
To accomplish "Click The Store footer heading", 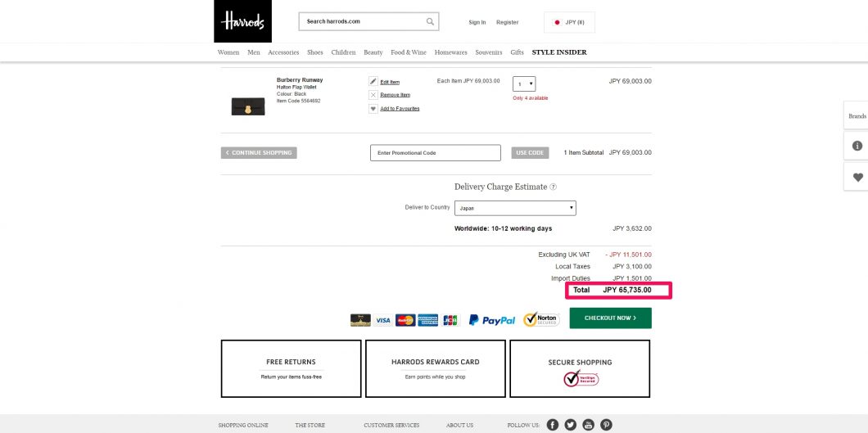I will (x=310, y=426).
